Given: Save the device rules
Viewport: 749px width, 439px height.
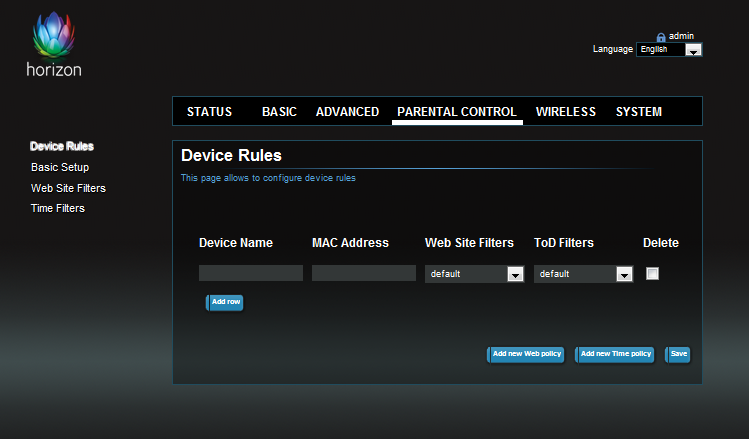Looking at the screenshot, I should [678, 354].
